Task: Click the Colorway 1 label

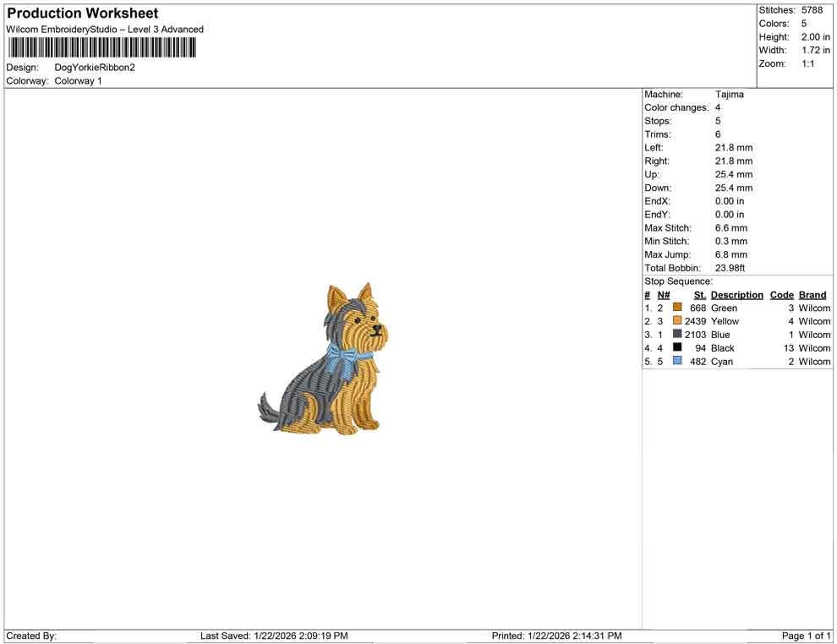Action: (x=78, y=80)
